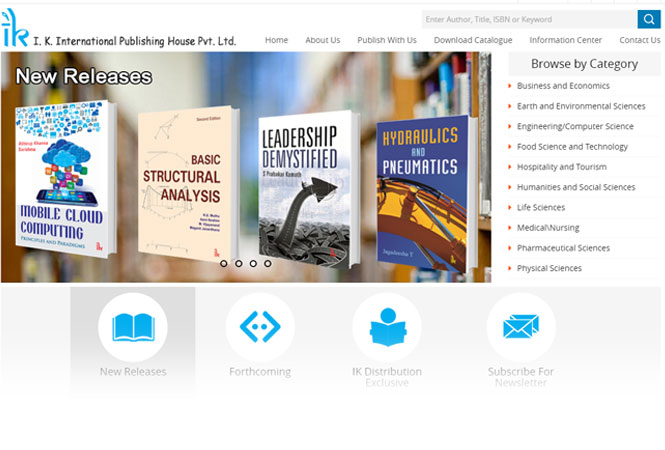The width and height of the screenshot is (665, 450).
Task: Select the third carousel slide dot
Action: tap(253, 263)
